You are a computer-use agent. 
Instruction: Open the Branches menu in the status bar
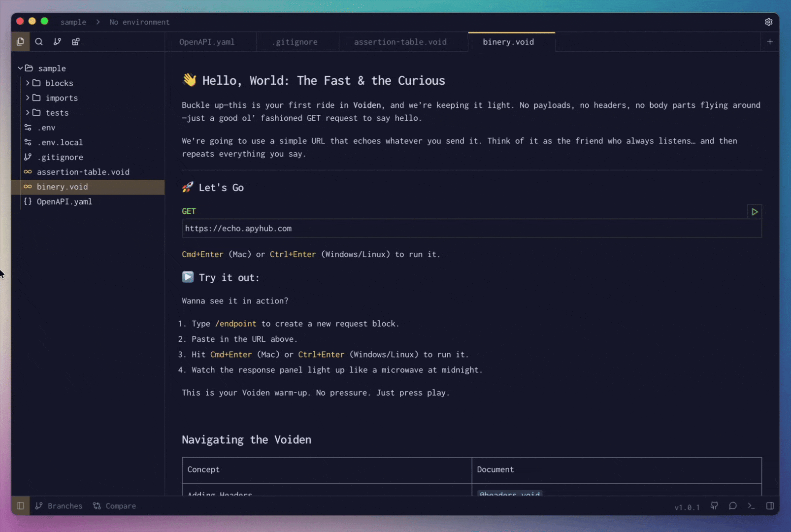58,506
